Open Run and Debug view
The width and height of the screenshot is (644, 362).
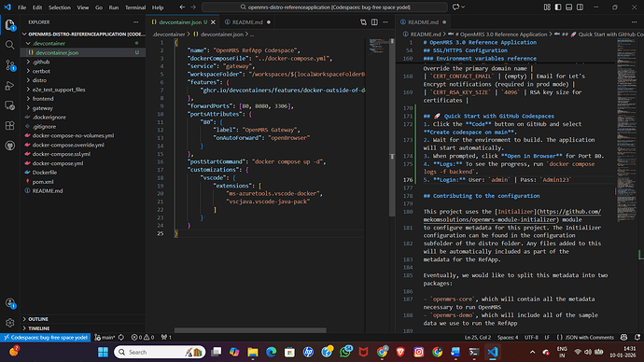pos(10,86)
